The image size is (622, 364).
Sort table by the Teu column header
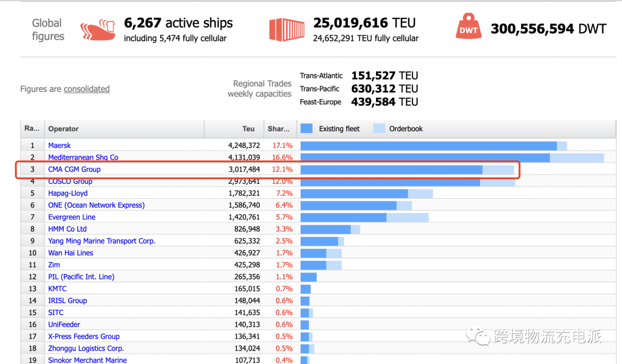234,128
